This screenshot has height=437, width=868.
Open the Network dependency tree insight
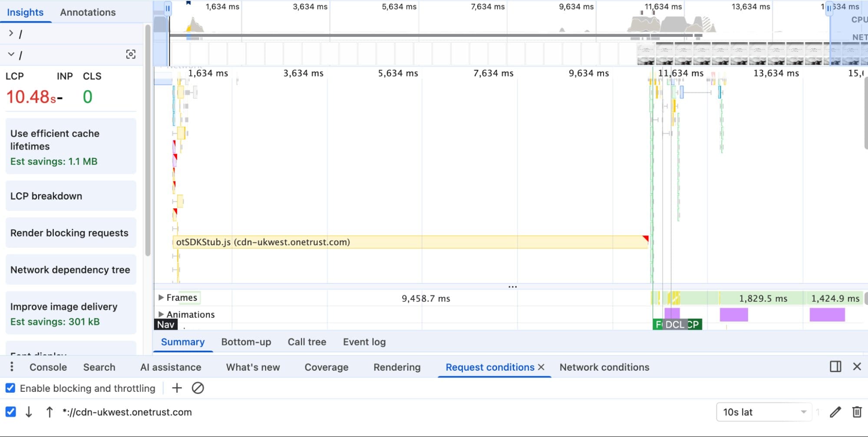click(x=70, y=269)
